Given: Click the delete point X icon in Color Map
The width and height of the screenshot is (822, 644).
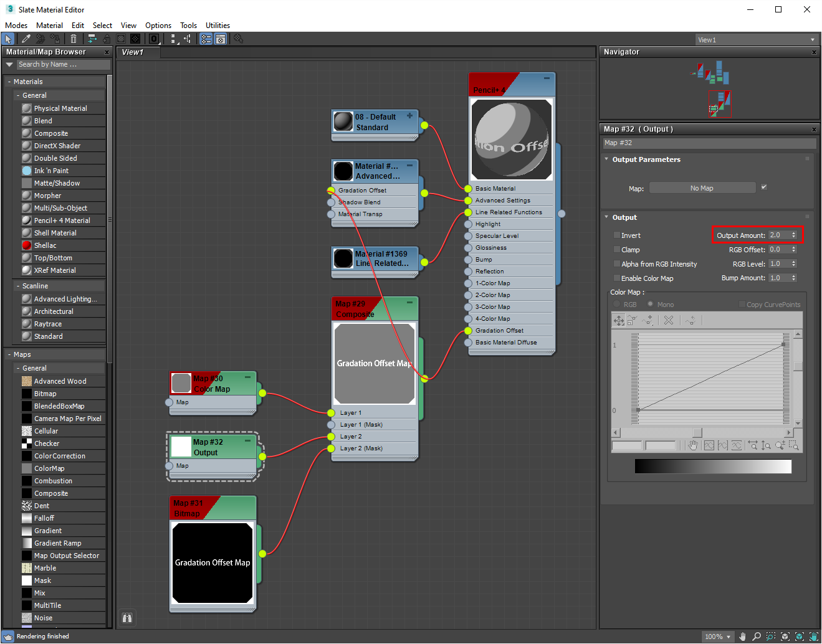Looking at the screenshot, I should pos(668,320).
